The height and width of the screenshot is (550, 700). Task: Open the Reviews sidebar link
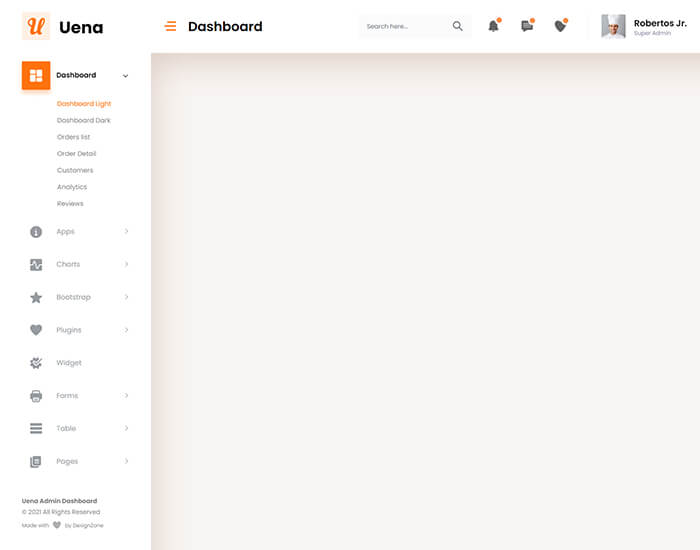click(x=70, y=204)
